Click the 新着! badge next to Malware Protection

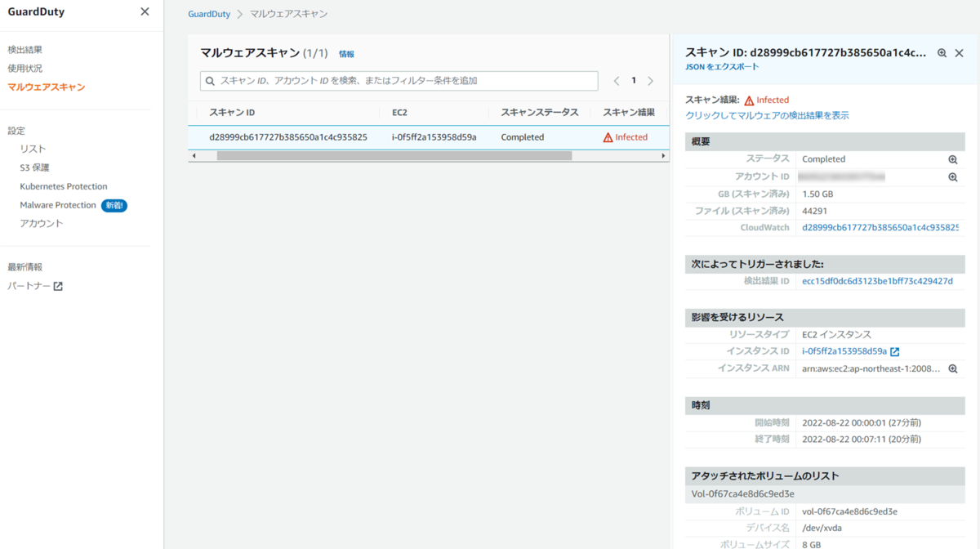[x=114, y=205]
